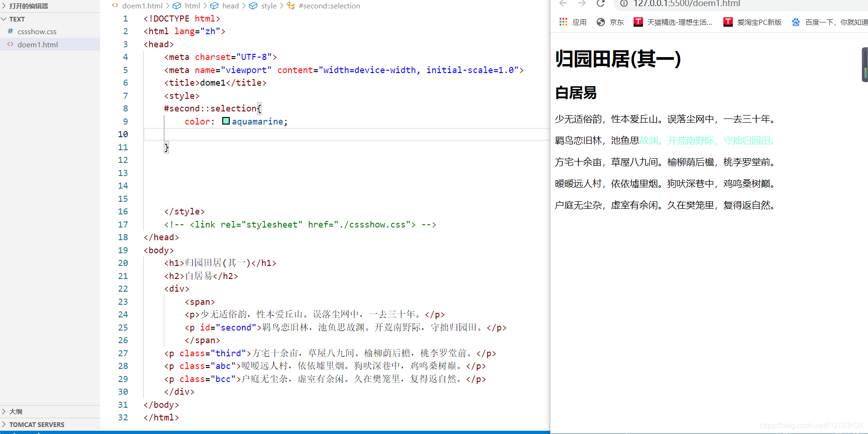The height and width of the screenshot is (434, 868).
Task: Click the 京东 bookmark globe icon
Action: pos(600,22)
